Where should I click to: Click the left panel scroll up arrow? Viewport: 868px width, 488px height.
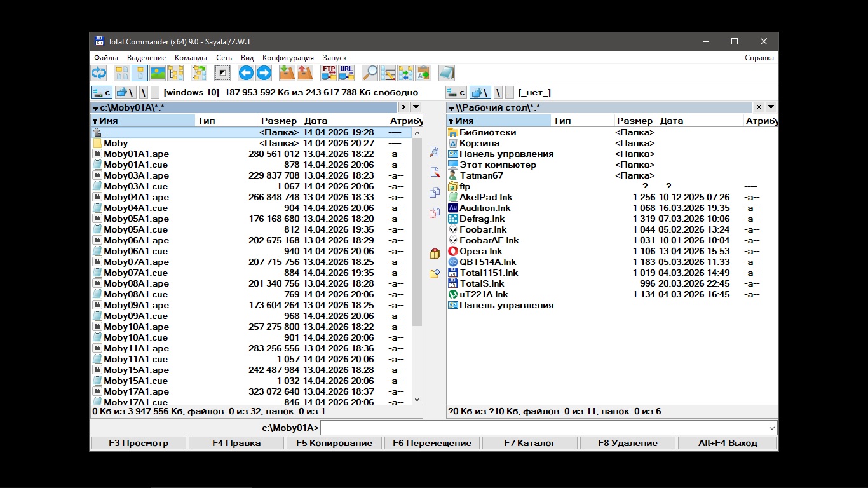(x=417, y=133)
